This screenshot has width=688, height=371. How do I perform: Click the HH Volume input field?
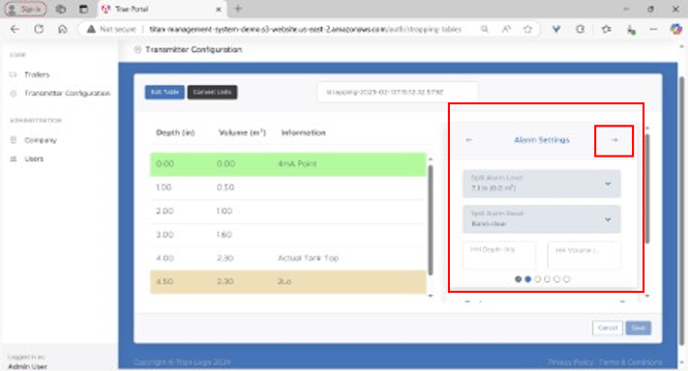point(584,254)
